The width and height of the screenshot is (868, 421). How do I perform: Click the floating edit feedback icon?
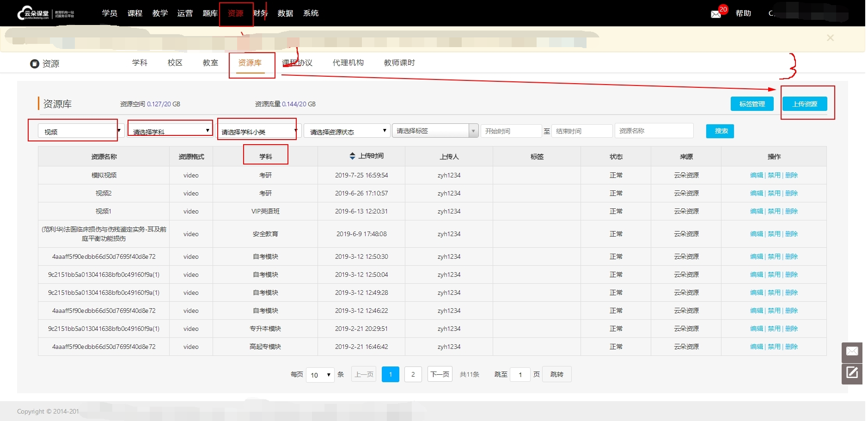point(852,373)
